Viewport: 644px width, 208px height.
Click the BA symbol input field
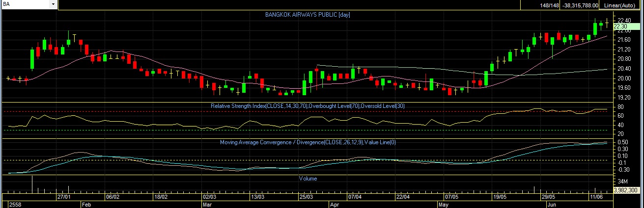point(26,4)
